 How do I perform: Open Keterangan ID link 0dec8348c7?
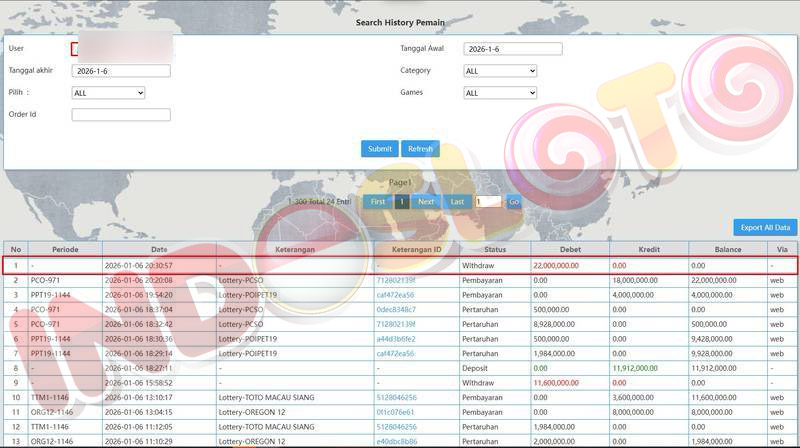click(x=396, y=310)
